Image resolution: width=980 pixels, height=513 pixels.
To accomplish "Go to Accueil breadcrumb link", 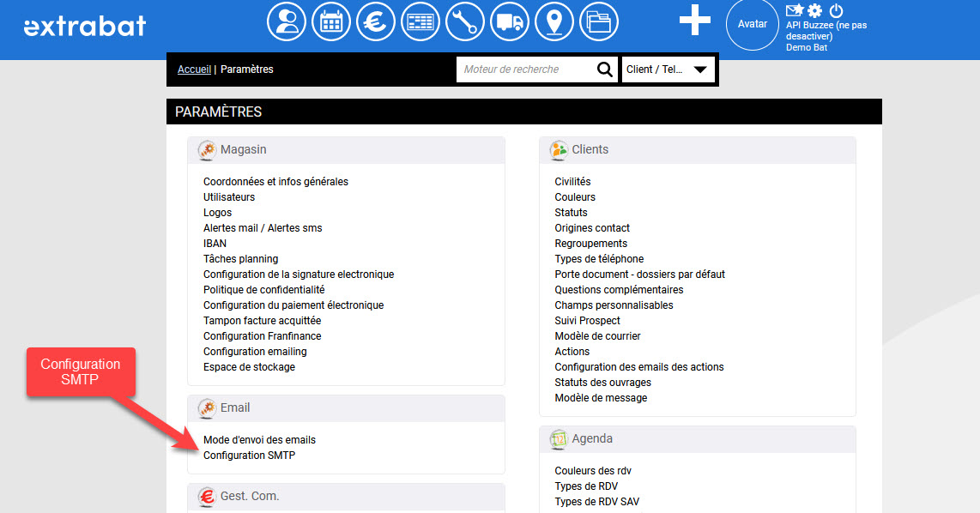I will click(x=194, y=69).
